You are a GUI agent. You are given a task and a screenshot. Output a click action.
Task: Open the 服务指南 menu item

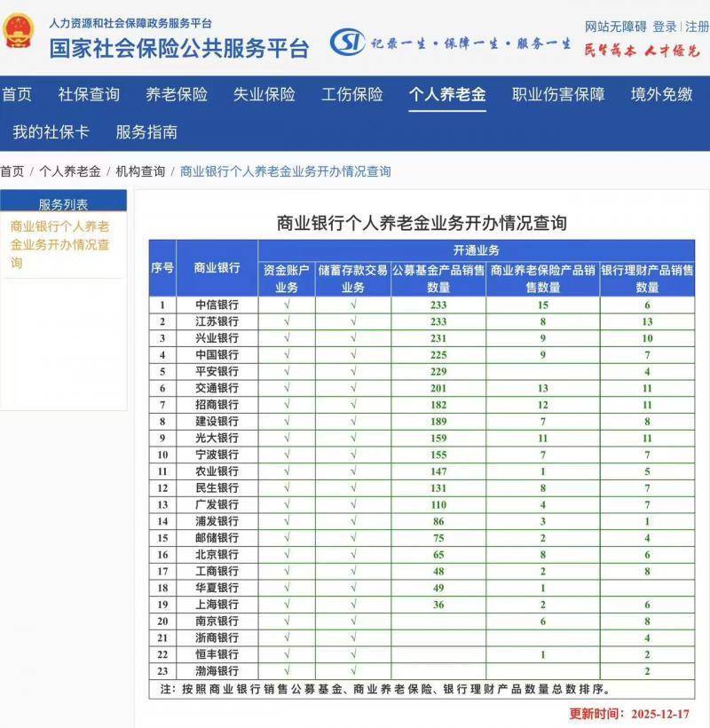146,132
